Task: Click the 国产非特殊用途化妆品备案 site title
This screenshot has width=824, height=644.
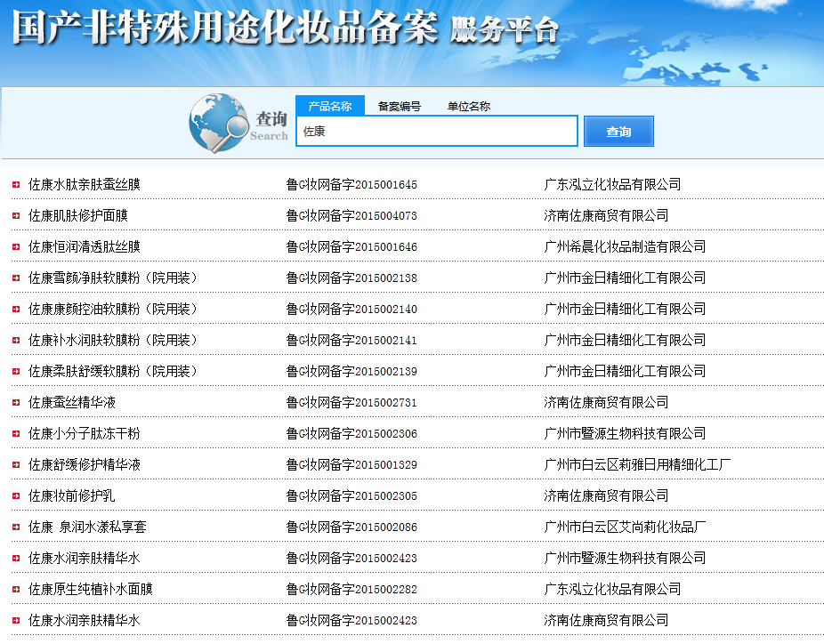Action: 225,28
